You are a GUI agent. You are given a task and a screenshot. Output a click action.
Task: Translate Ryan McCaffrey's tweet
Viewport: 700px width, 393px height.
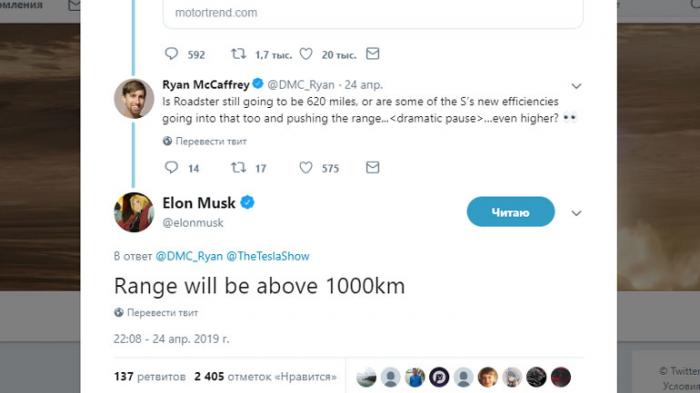204,141
